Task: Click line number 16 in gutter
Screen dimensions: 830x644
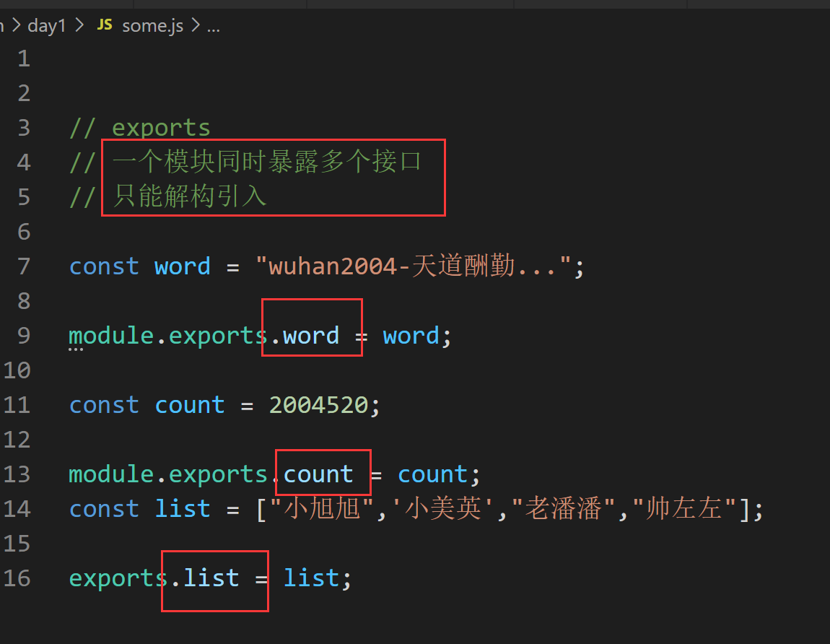Action: coord(17,578)
